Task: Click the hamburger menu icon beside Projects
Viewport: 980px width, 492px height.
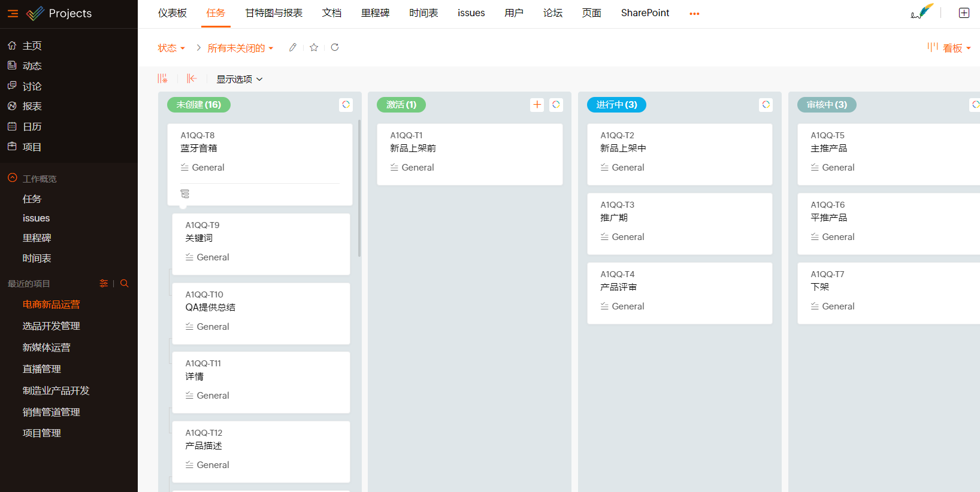Action: [x=13, y=13]
